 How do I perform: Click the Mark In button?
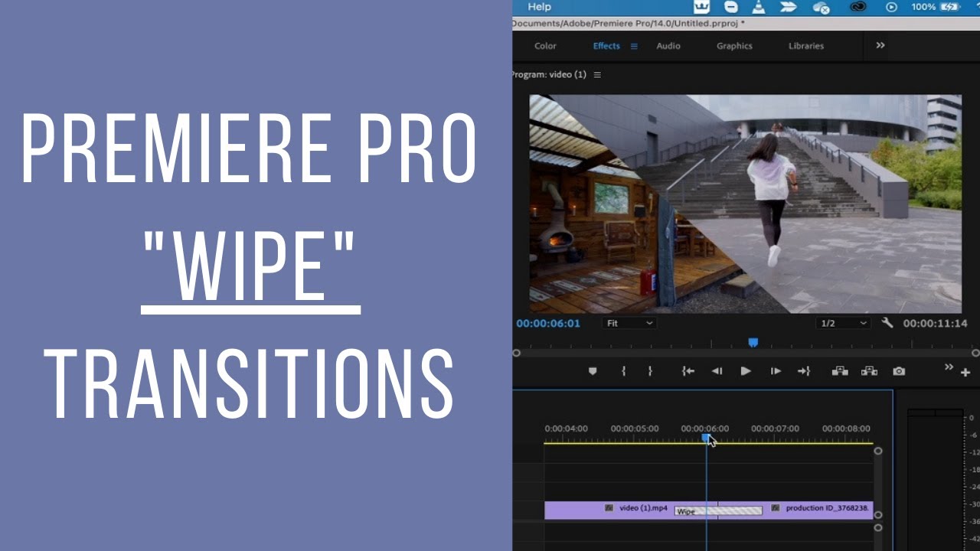click(624, 371)
